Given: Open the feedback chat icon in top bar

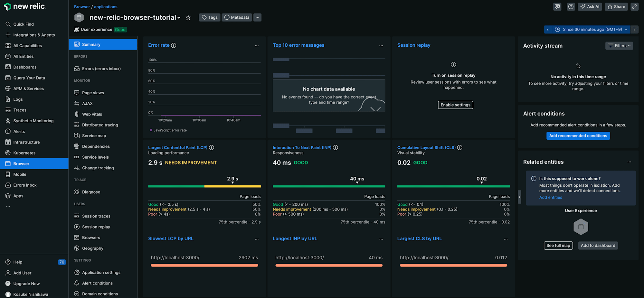Looking at the screenshot, I should tap(557, 6).
